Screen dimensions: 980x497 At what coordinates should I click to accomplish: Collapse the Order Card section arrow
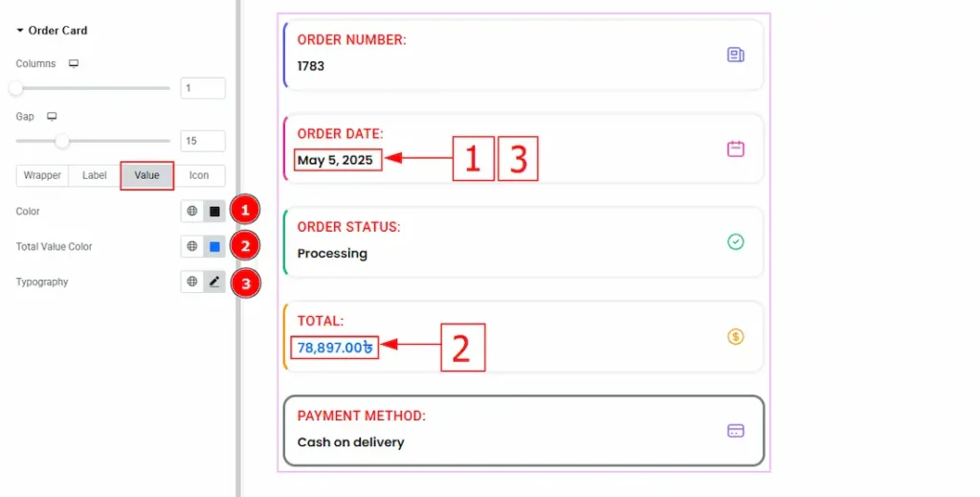click(20, 31)
